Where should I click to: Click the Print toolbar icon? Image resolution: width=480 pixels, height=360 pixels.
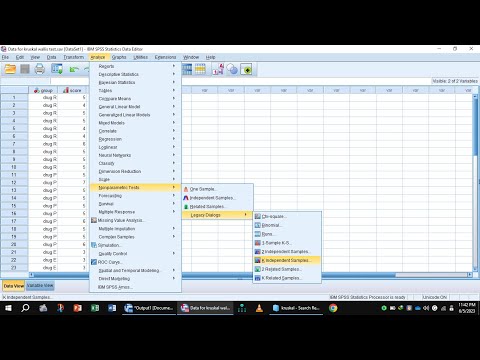point(40,69)
